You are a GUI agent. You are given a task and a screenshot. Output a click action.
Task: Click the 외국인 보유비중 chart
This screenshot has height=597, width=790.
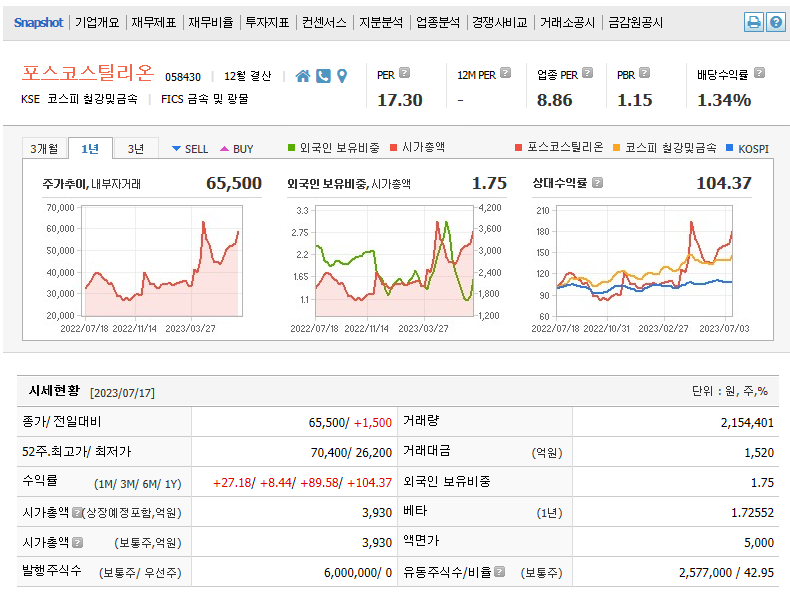tap(395, 260)
